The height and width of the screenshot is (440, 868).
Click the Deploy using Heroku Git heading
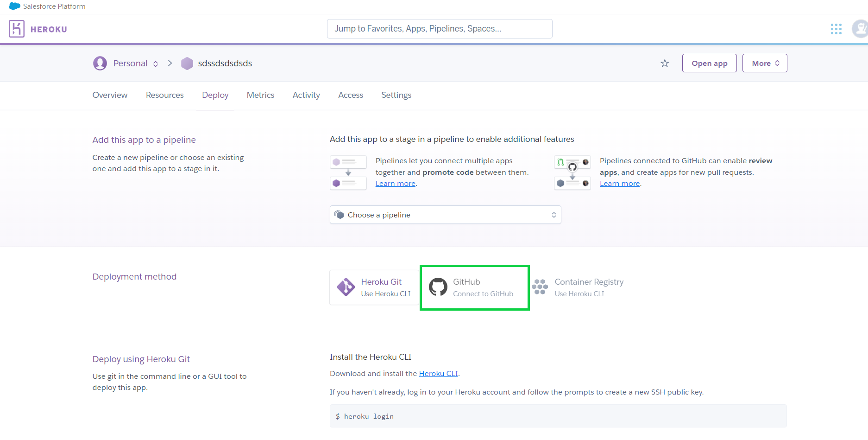point(141,359)
